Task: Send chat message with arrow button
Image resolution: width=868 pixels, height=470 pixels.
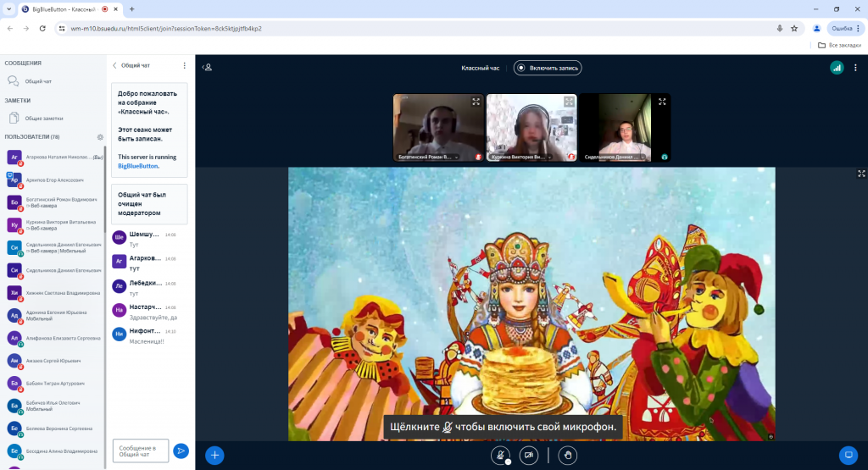Action: (181, 451)
